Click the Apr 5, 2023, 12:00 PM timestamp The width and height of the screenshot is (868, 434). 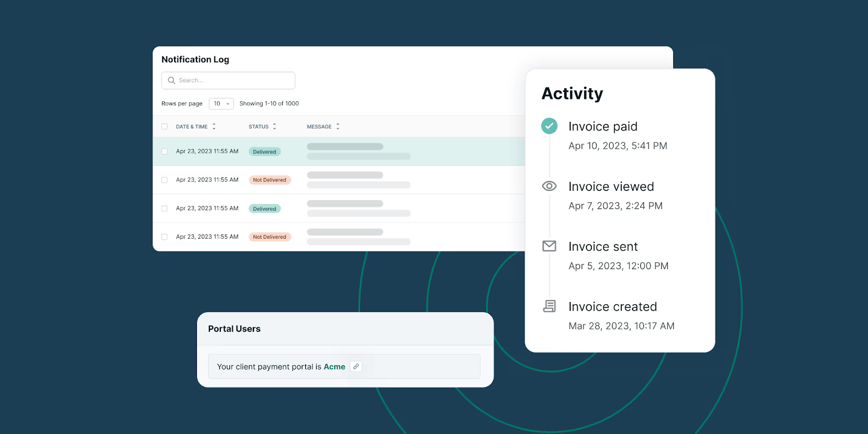point(618,266)
